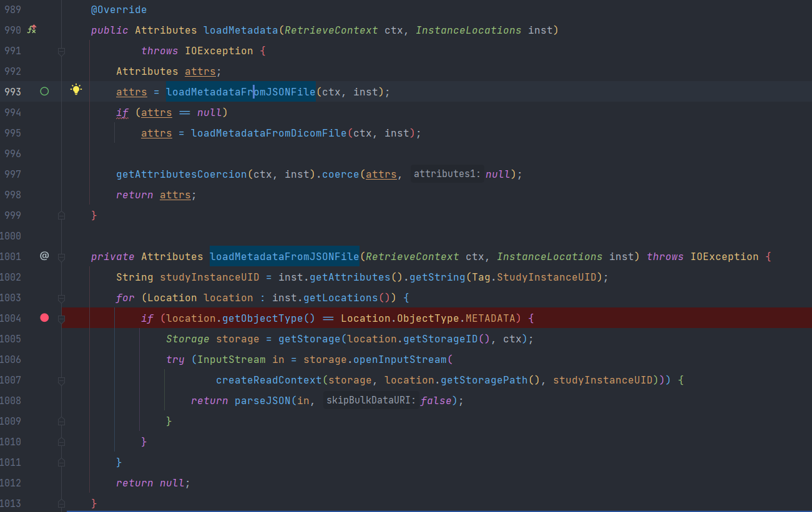The image size is (812, 512).
Task: Click line number 996 in the gutter
Action: 12,153
